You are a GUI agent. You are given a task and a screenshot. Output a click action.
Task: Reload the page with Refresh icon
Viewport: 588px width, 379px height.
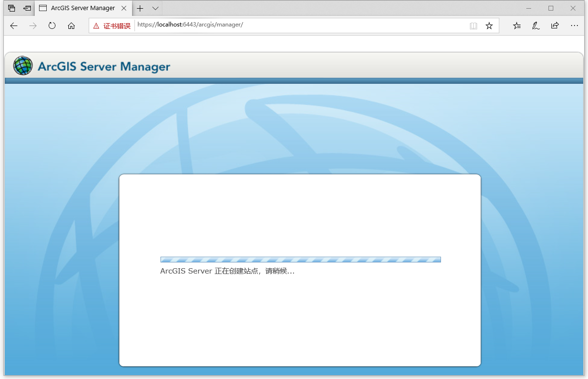52,26
